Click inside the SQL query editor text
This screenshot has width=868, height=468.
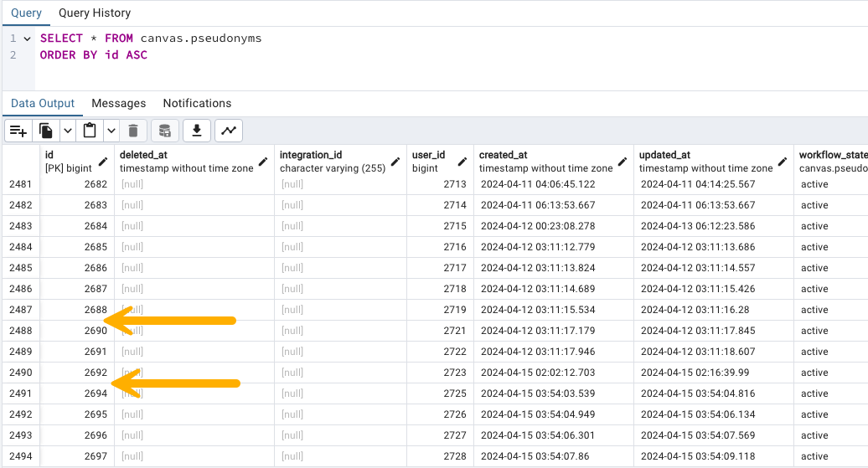pos(151,47)
